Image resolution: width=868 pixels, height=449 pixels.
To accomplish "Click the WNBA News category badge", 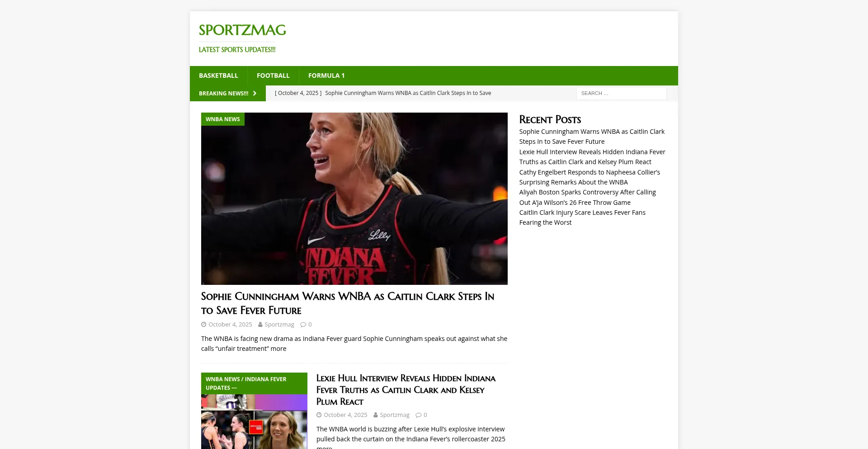I will [222, 119].
